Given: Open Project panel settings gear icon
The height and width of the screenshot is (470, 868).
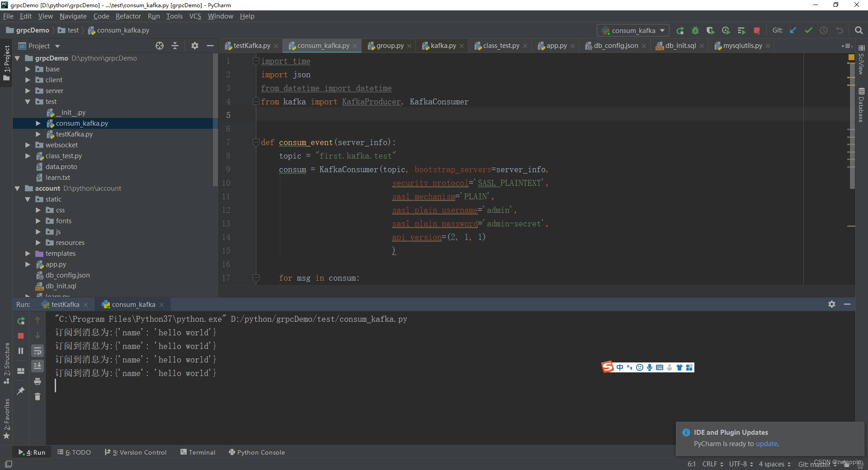Looking at the screenshot, I should pos(194,46).
